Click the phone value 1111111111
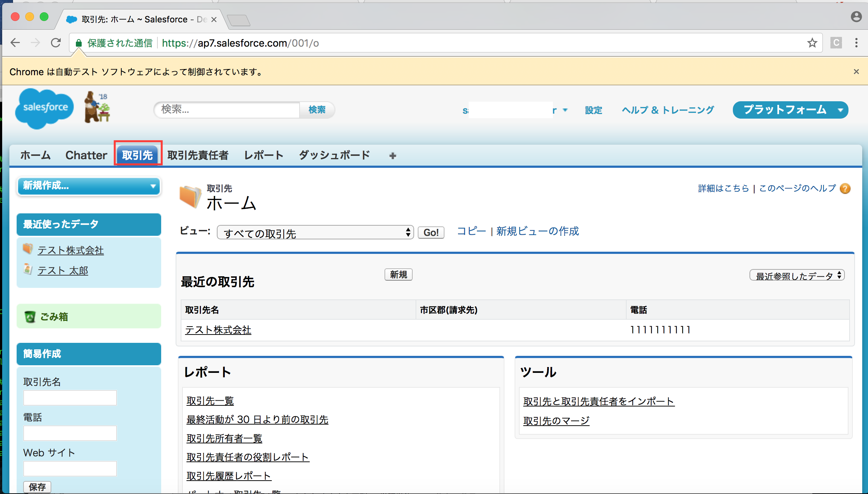This screenshot has width=868, height=494. click(x=660, y=330)
